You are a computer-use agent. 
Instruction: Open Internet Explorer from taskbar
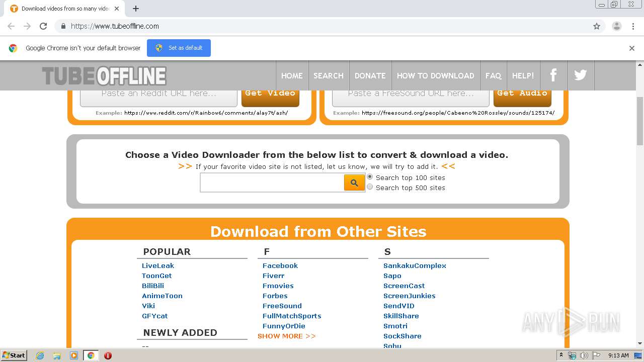tap(40, 355)
